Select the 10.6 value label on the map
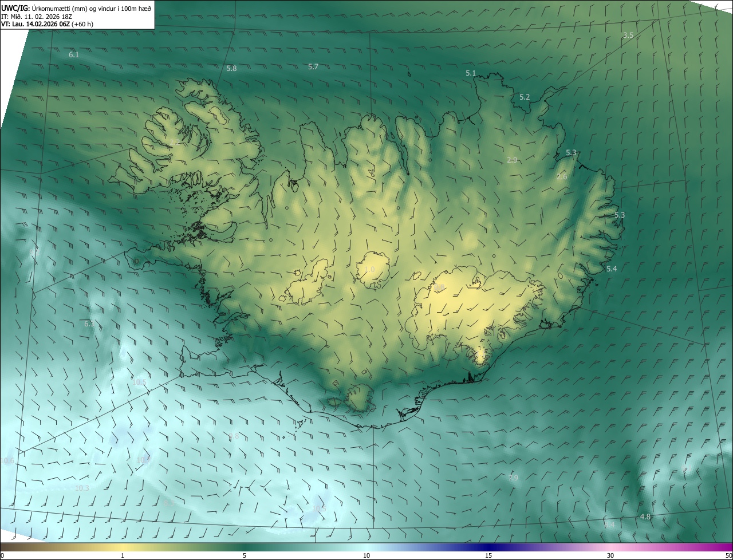The width and height of the screenshot is (733, 560). [7, 461]
